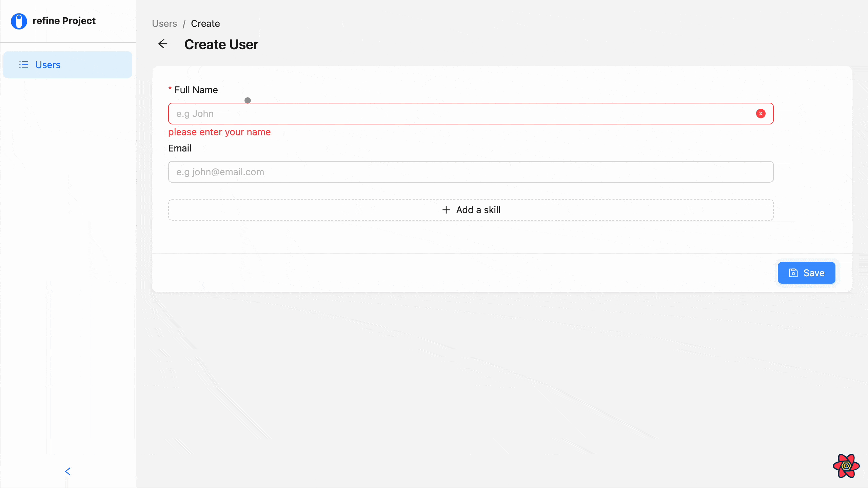Image resolution: width=868 pixels, height=488 pixels.
Task: Open the React Query devtools flower icon
Action: 846,466
